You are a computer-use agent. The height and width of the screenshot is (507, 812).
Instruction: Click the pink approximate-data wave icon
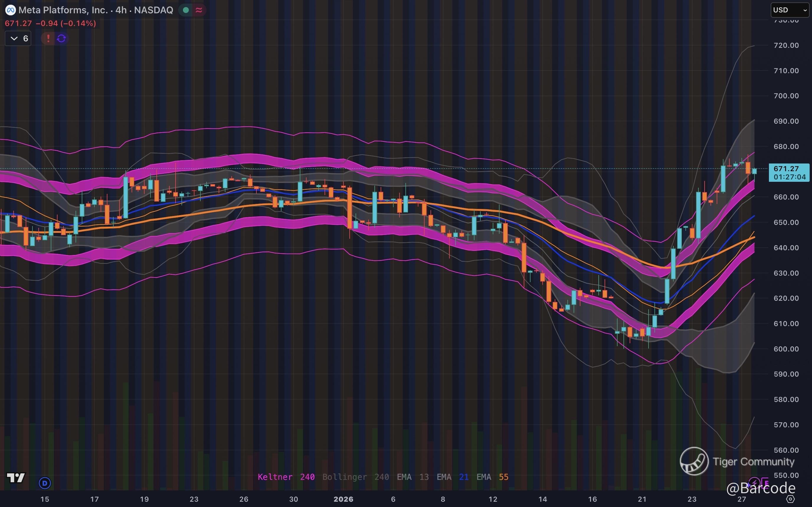(x=199, y=10)
